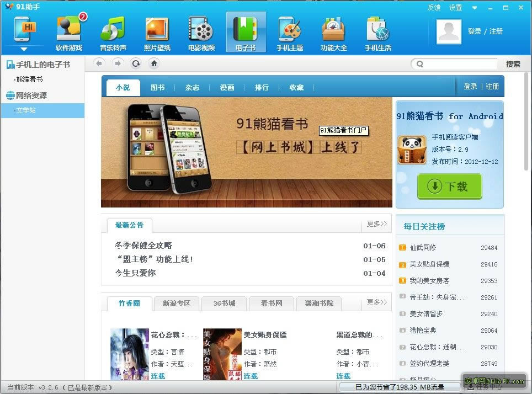Image resolution: width=532 pixels, height=394 pixels.
Task: Select the 电子书 ebook section
Action: [x=246, y=33]
